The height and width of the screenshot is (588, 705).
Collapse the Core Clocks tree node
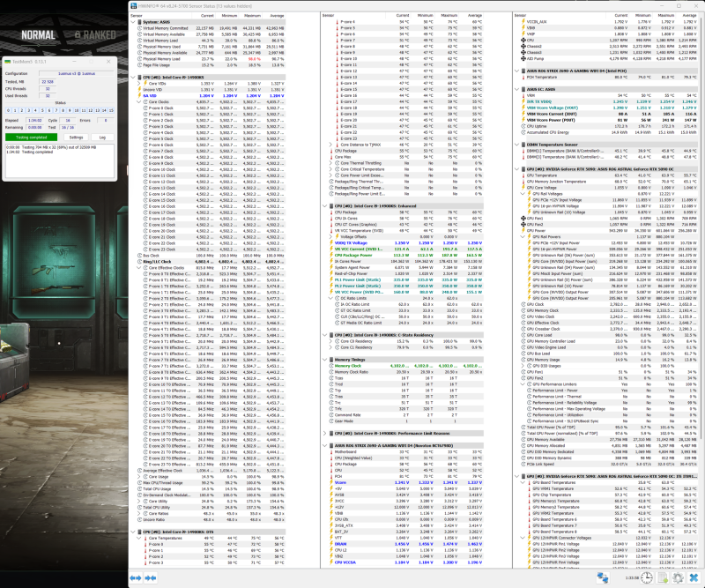pos(139,101)
